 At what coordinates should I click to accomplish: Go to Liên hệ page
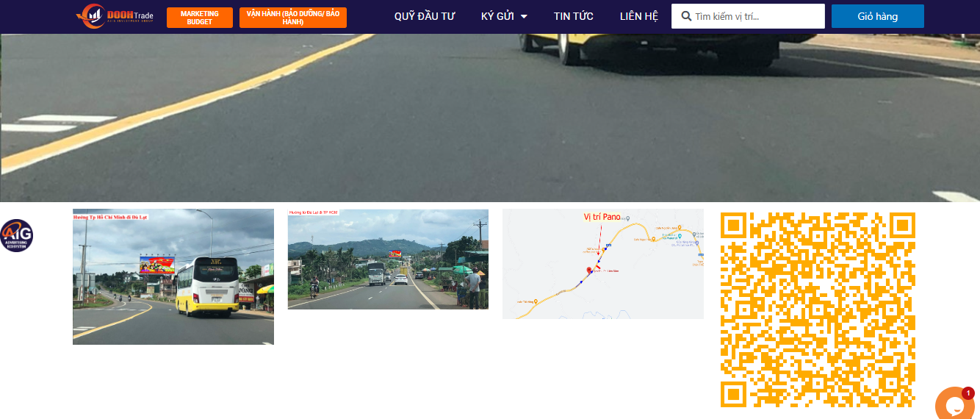[x=639, y=16]
